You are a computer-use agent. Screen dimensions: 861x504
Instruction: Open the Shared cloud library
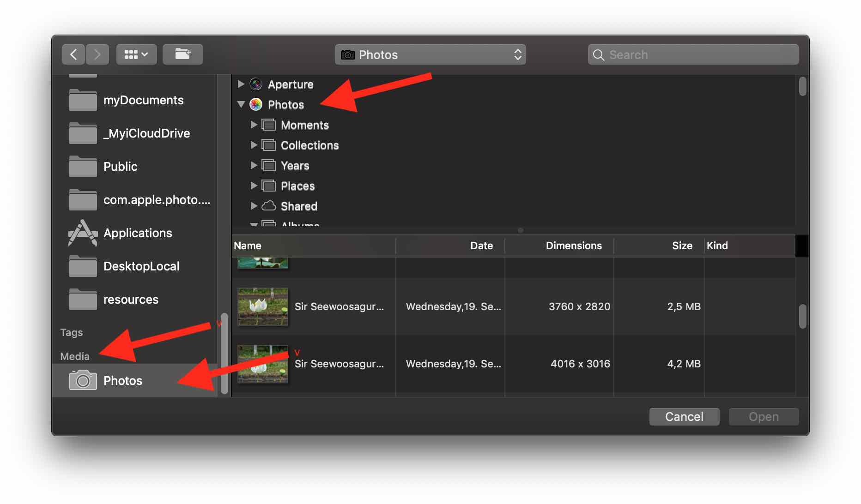(268, 206)
